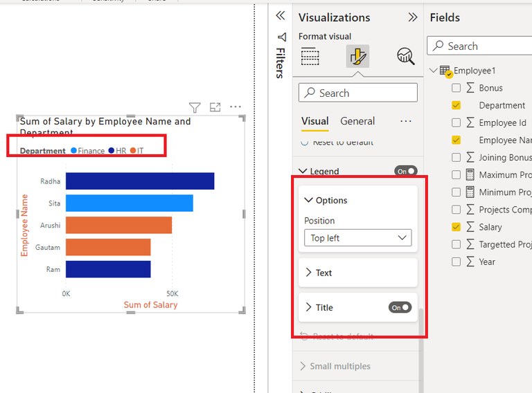Screen dimensions: 532x393
Task: Open the ellipsis next to General tab
Action: click(x=405, y=121)
